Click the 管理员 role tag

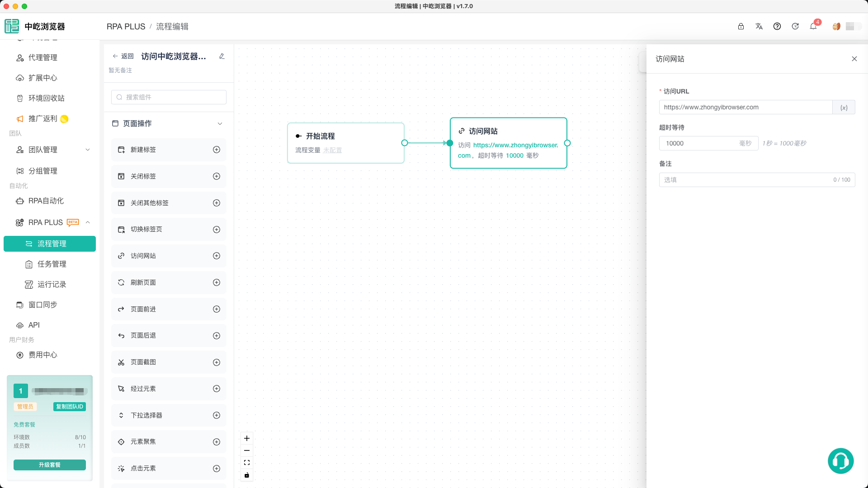(25, 407)
